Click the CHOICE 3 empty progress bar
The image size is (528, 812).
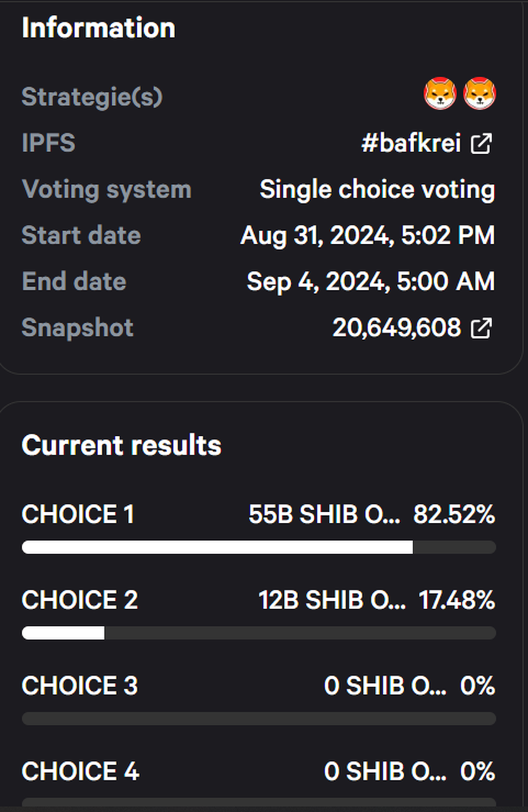tap(258, 719)
